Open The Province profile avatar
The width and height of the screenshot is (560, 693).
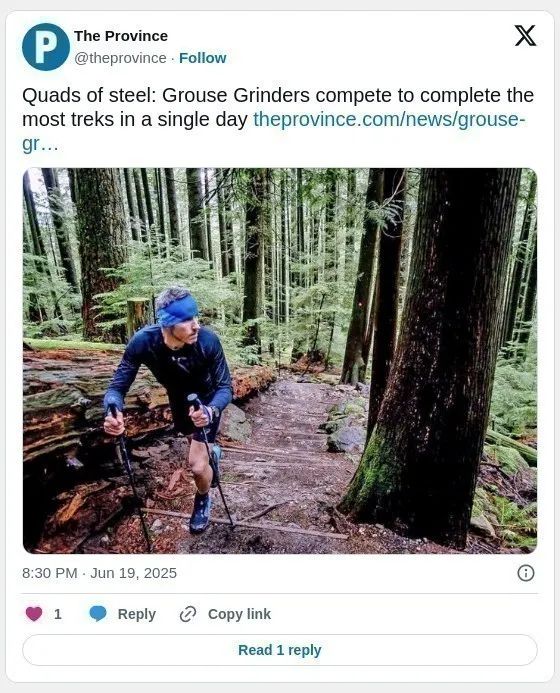point(46,47)
